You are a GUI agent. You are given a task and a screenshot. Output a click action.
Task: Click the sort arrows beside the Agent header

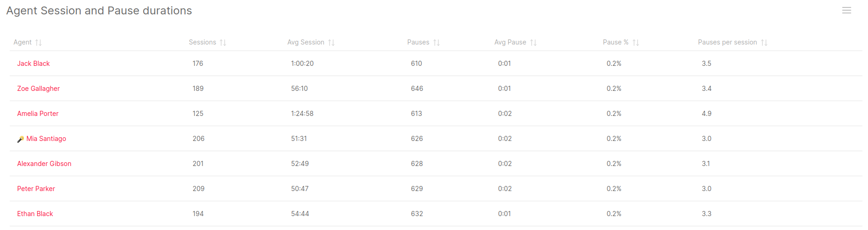tap(38, 43)
